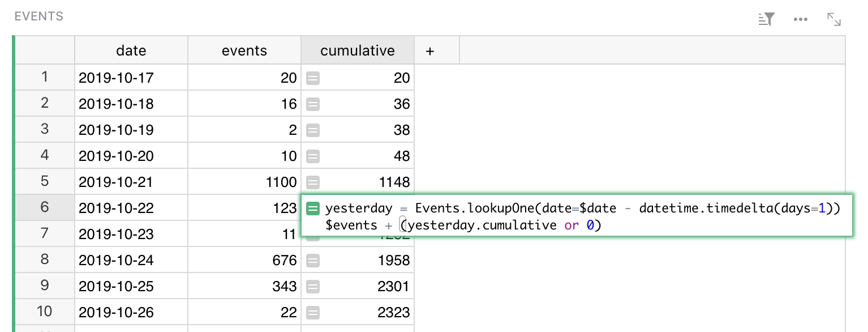Image resolution: width=868 pixels, height=332 pixels.
Task: Click the EVENTS section title
Action: (38, 16)
